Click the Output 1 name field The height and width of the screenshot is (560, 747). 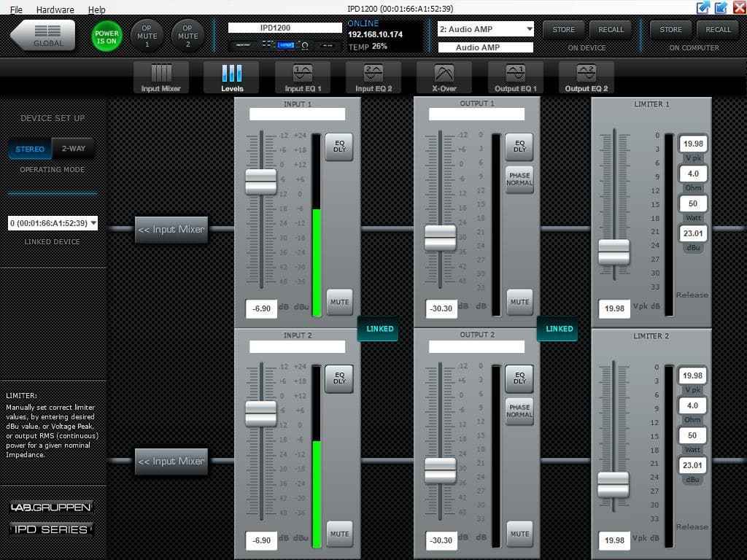476,114
